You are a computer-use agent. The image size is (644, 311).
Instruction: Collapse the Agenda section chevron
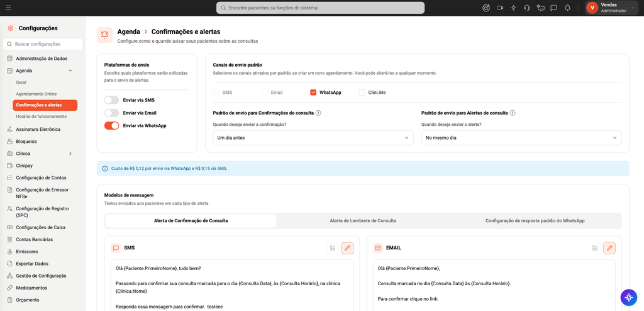point(70,71)
